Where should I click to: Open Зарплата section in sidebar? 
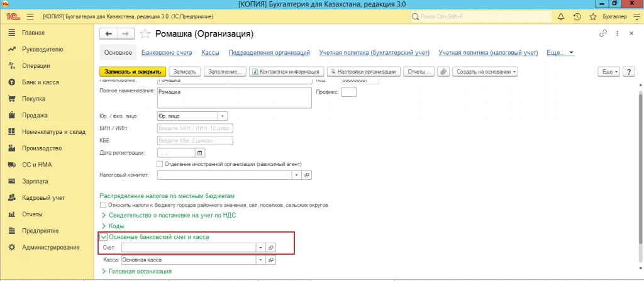pos(35,181)
